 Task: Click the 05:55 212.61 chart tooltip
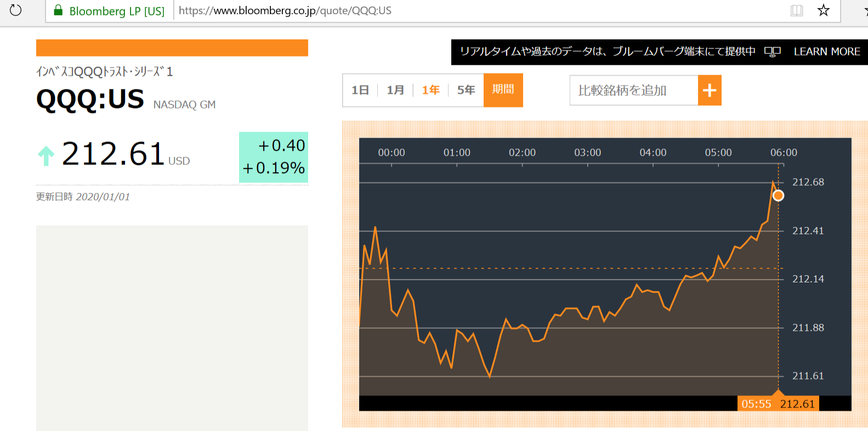778,404
